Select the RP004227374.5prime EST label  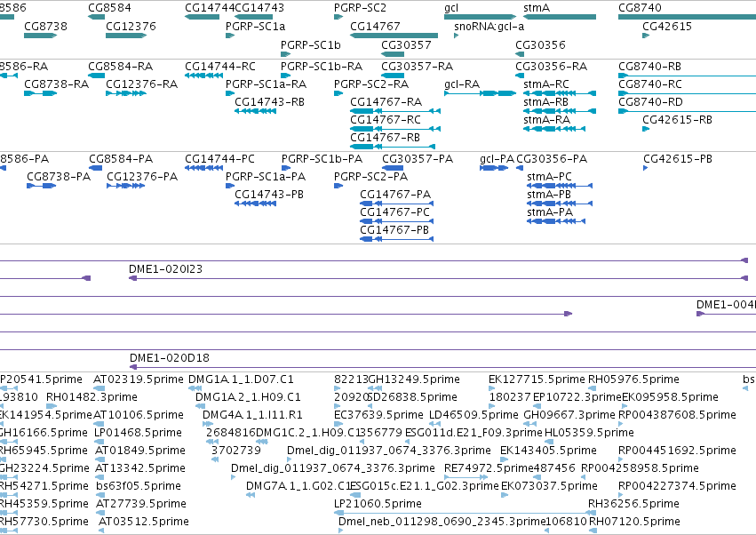[678, 487]
